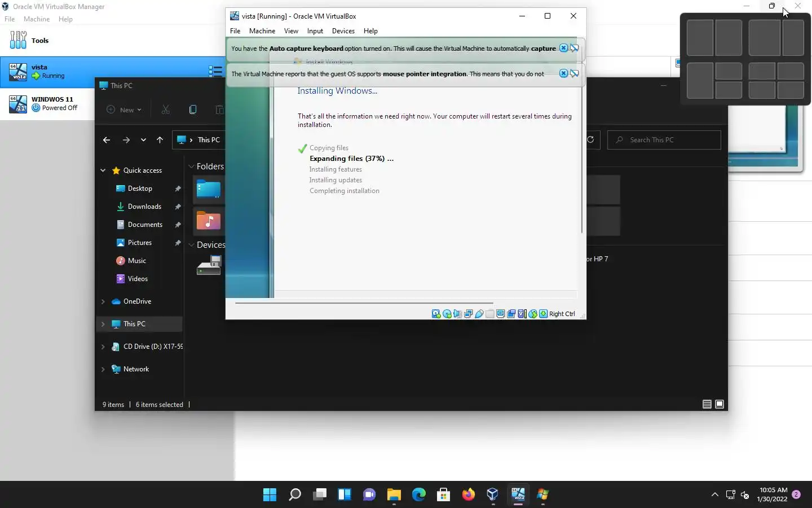Open audio settings indicator in VM status bar
Screen dimensions: 812x508
pos(458,314)
